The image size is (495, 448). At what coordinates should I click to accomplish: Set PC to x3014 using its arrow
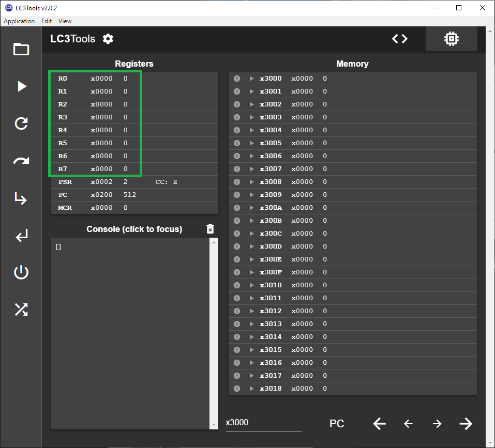coord(251,337)
